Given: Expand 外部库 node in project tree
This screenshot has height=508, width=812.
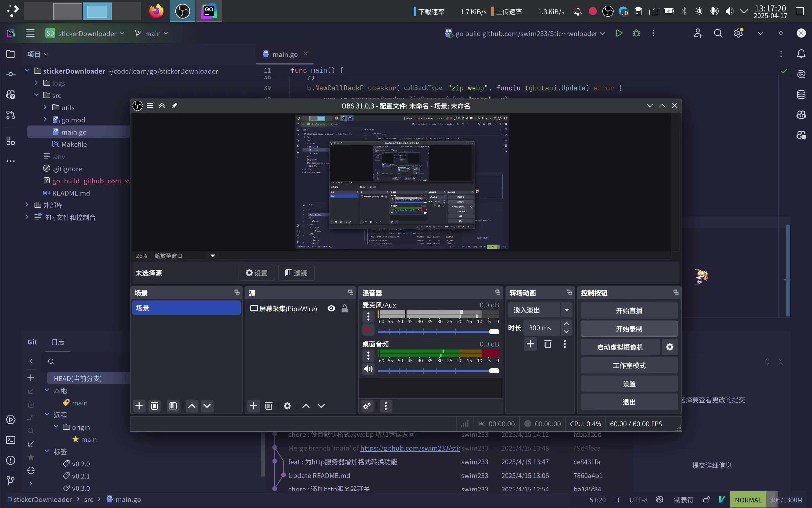Looking at the screenshot, I should pos(27,205).
